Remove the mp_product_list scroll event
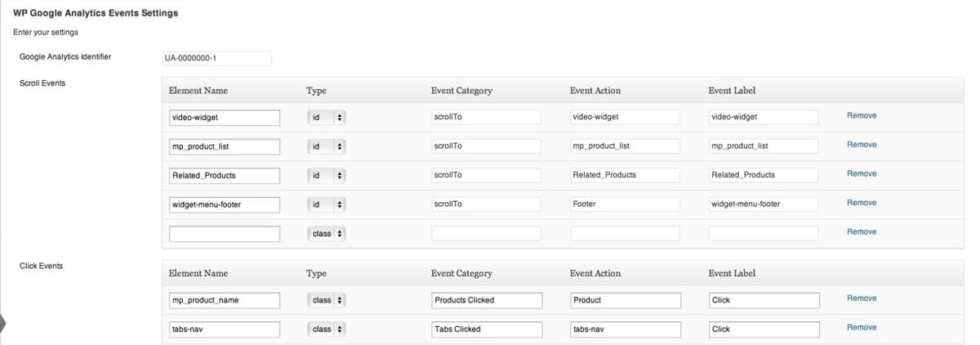Screen dimensions: 980x345 pos(861,145)
